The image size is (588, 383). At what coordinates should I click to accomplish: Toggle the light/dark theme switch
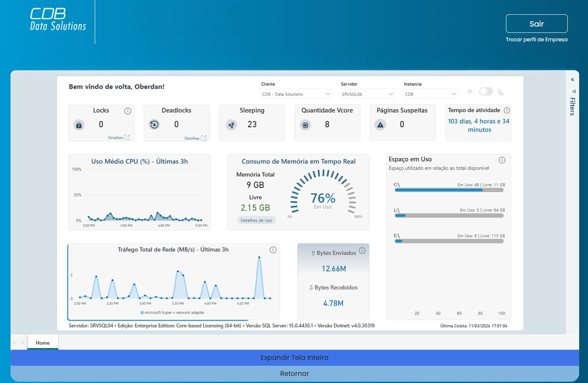point(486,91)
